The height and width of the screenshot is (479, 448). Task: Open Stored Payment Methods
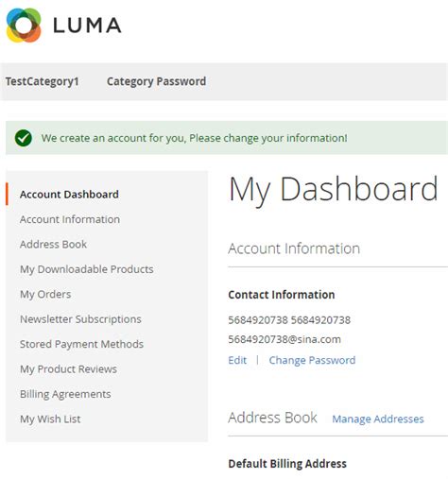(x=81, y=344)
